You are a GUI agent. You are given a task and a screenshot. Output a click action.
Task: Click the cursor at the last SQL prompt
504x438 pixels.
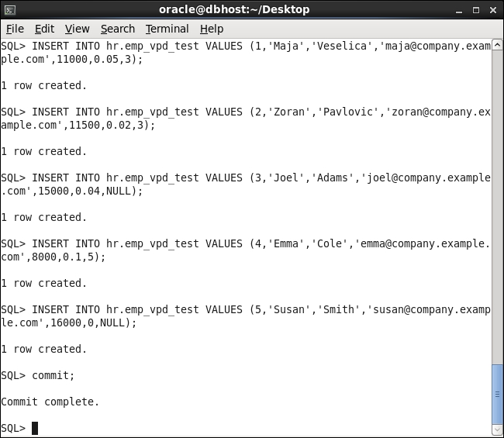coord(35,428)
